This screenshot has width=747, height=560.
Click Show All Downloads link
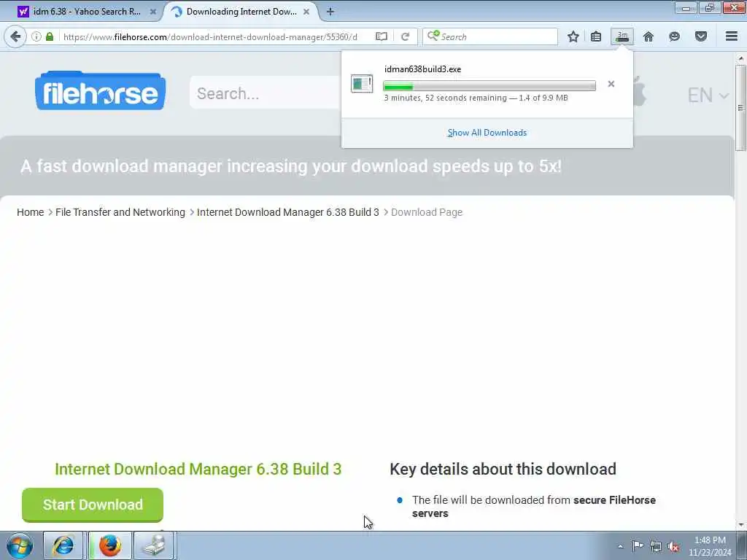click(x=487, y=133)
